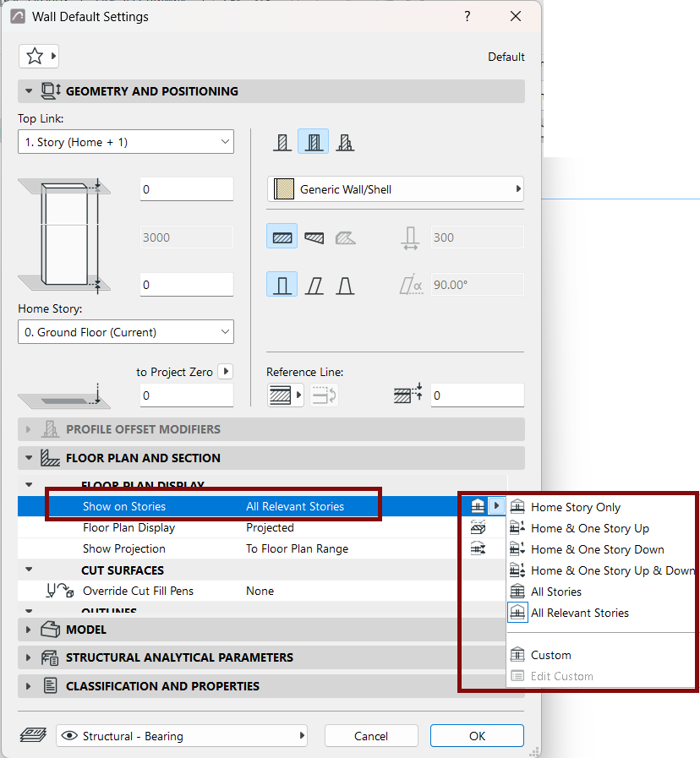Expand the Classification and Properties panel
700x758 pixels.
[x=29, y=686]
